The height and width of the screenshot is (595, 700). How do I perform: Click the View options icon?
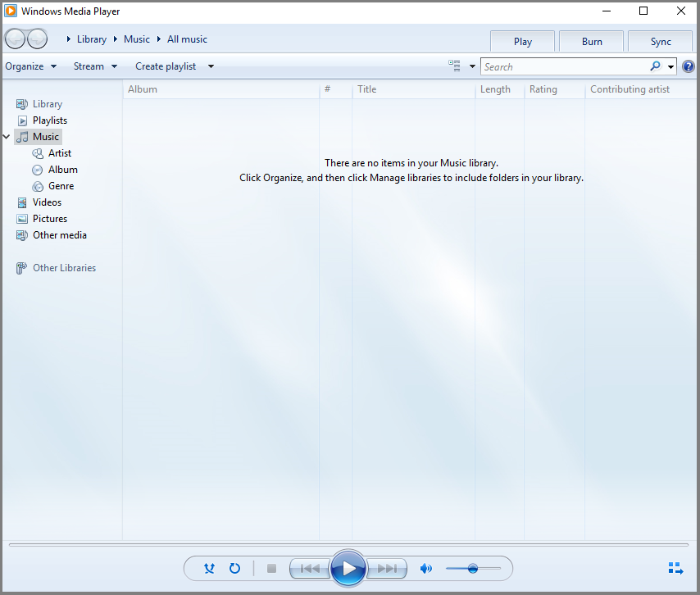(x=454, y=66)
